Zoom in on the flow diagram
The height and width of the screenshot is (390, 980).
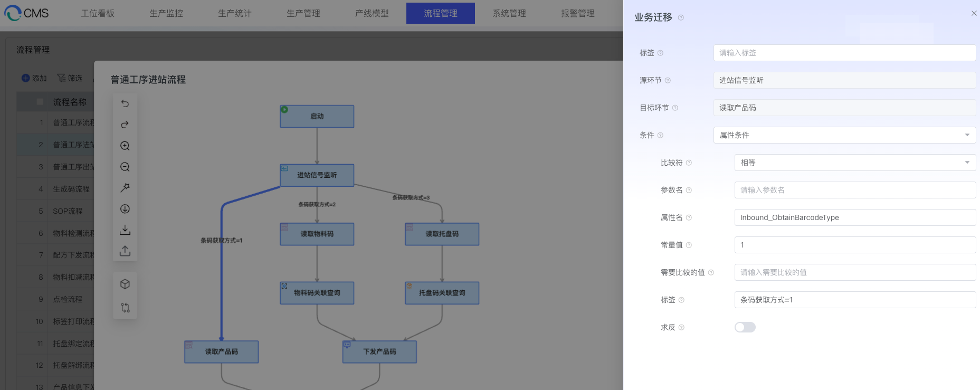[x=125, y=146]
